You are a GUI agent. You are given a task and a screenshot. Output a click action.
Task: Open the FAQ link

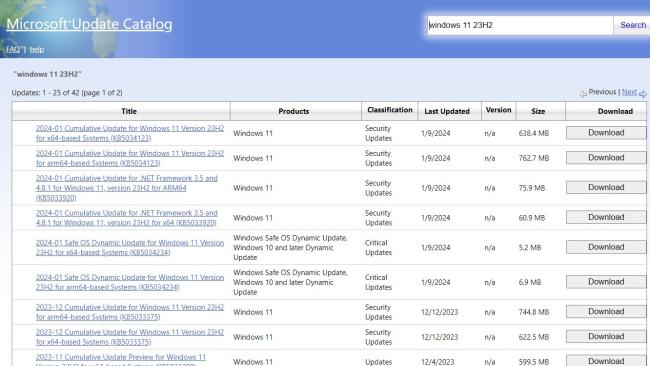[x=13, y=49]
